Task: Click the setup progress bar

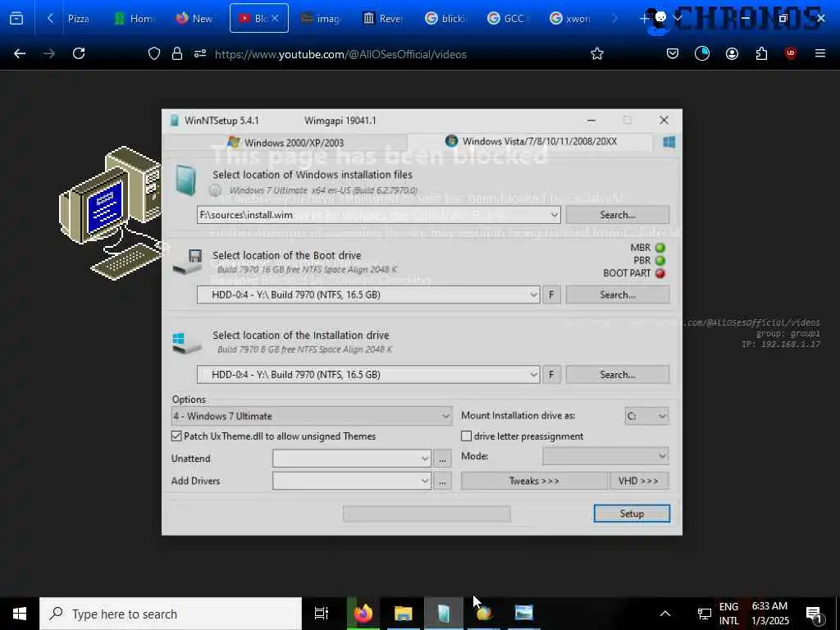Action: [427, 514]
